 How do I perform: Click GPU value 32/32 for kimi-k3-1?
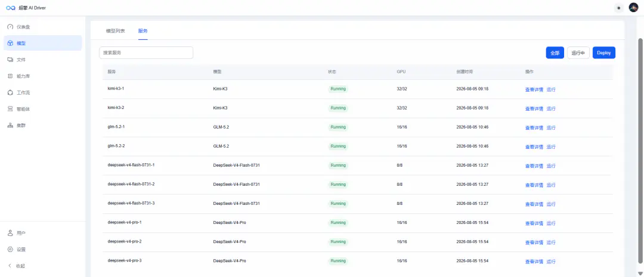pyautogui.click(x=402, y=89)
